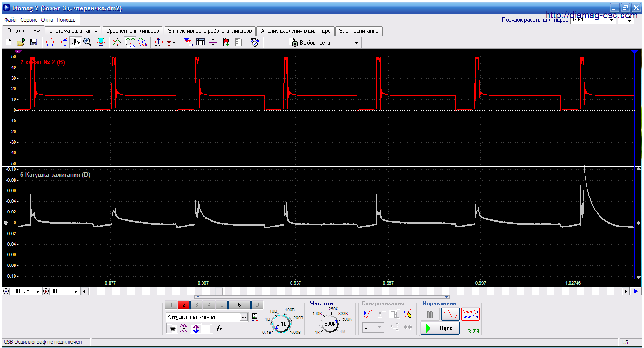The image size is (644, 348).
Task: Click the purple divider measurement icon
Action: pos(213,43)
